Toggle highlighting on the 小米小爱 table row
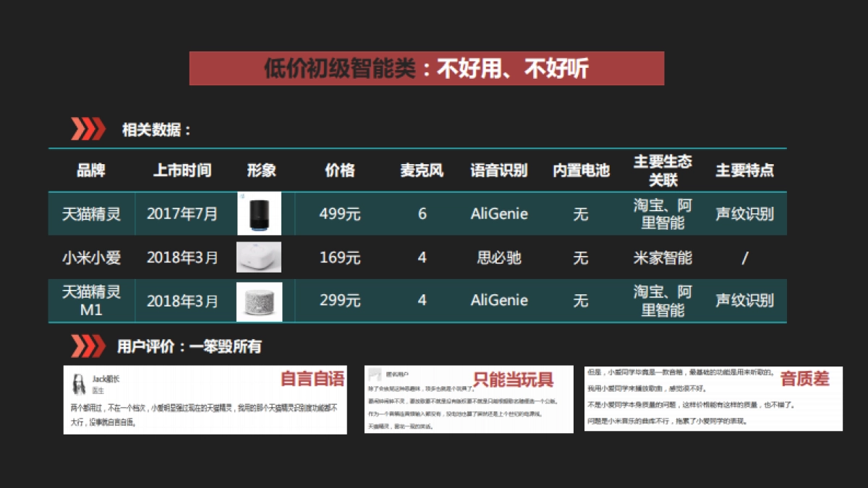 (434, 257)
